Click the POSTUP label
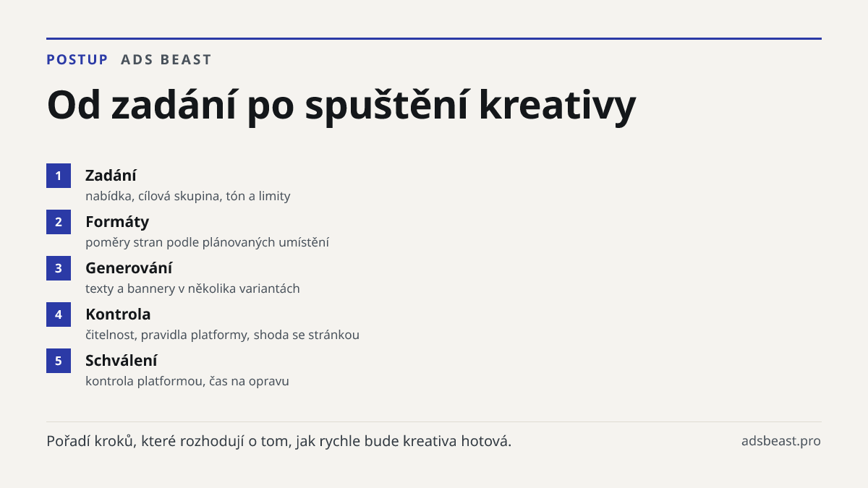Viewport: 868px width, 488px height. click(77, 60)
